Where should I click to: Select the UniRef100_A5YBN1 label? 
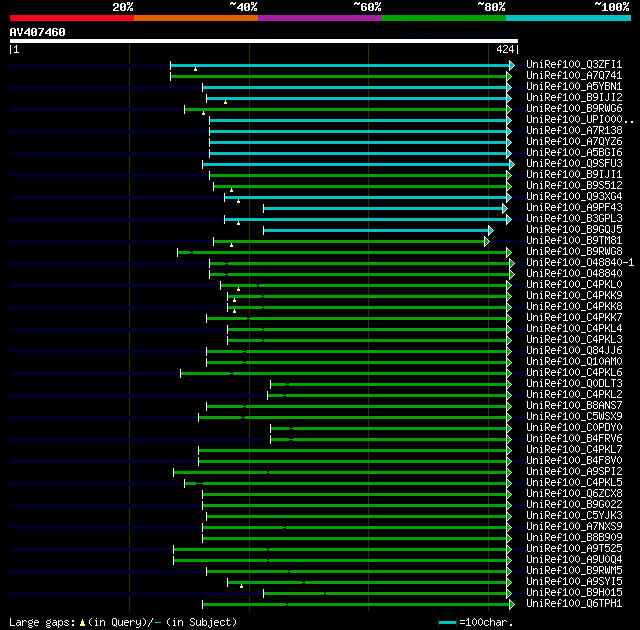coord(574,87)
